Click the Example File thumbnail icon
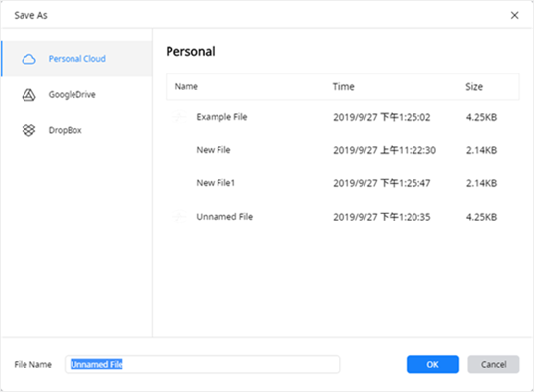This screenshot has width=534, height=392. pyautogui.click(x=179, y=117)
